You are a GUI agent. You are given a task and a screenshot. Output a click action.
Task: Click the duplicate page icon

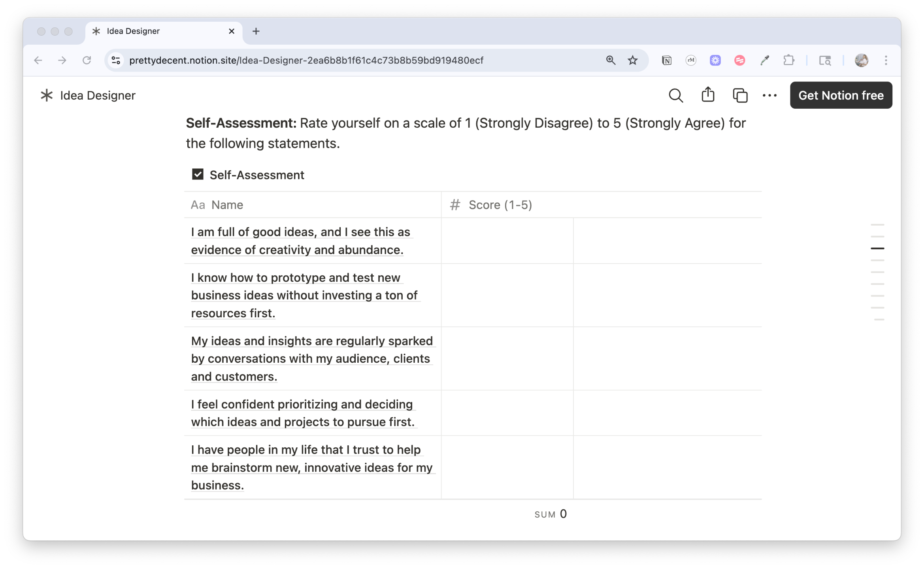pyautogui.click(x=739, y=96)
